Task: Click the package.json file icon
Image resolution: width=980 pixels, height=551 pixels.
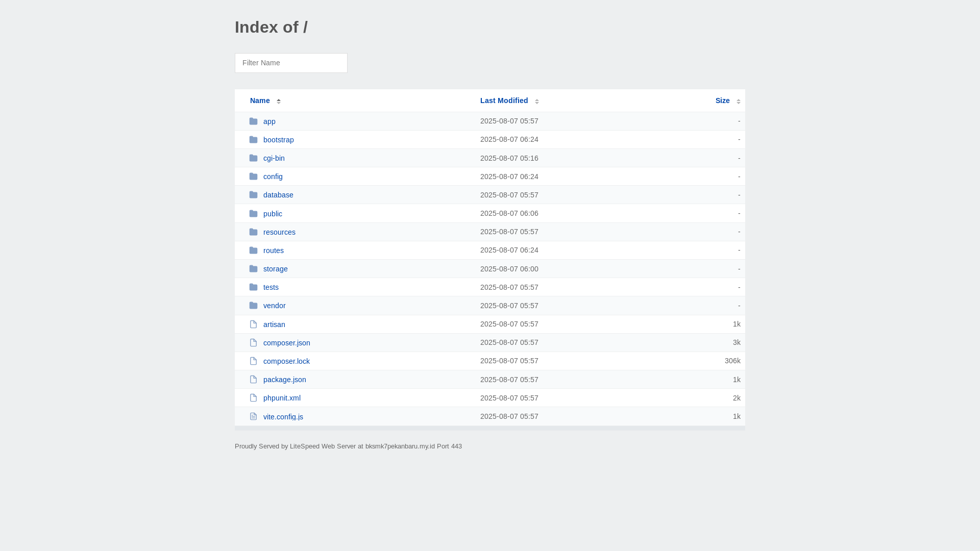Action: tap(253, 380)
